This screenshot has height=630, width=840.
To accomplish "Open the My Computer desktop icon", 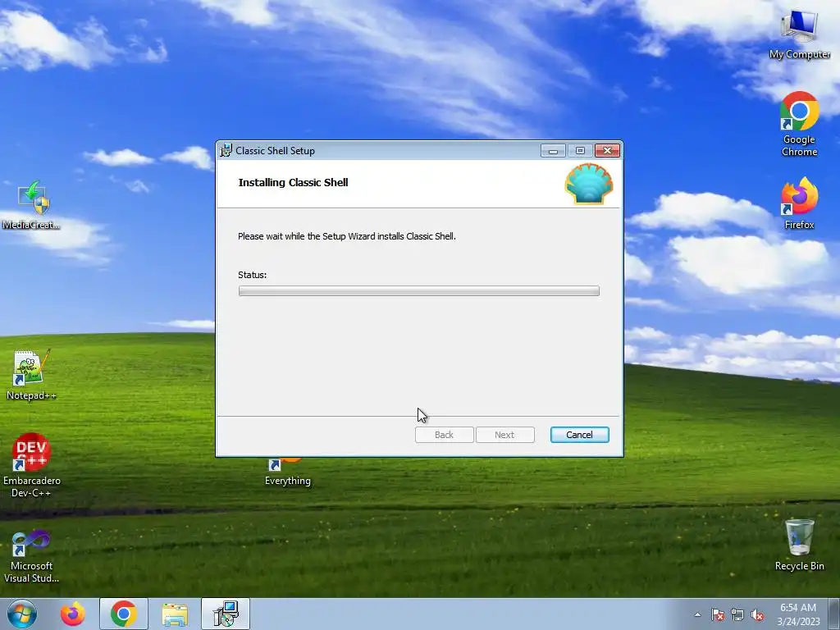I will (x=799, y=34).
